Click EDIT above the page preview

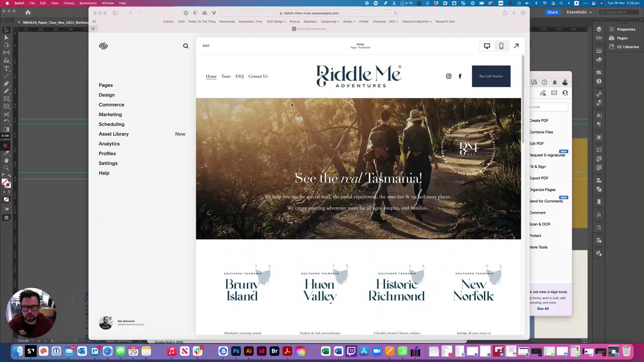206,46
